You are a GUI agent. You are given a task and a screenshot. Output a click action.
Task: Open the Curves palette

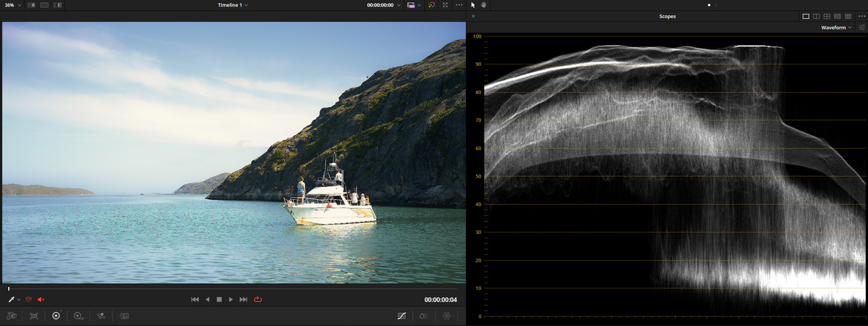[x=402, y=316]
